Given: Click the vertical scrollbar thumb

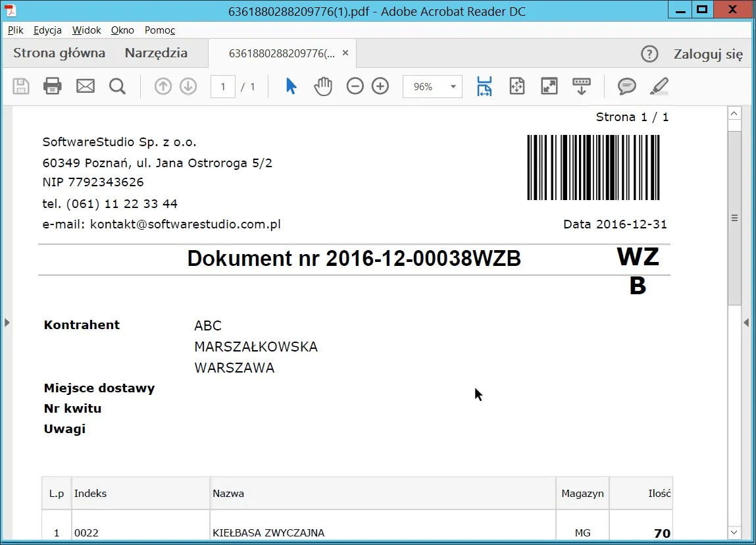Looking at the screenshot, I should pos(734,218).
